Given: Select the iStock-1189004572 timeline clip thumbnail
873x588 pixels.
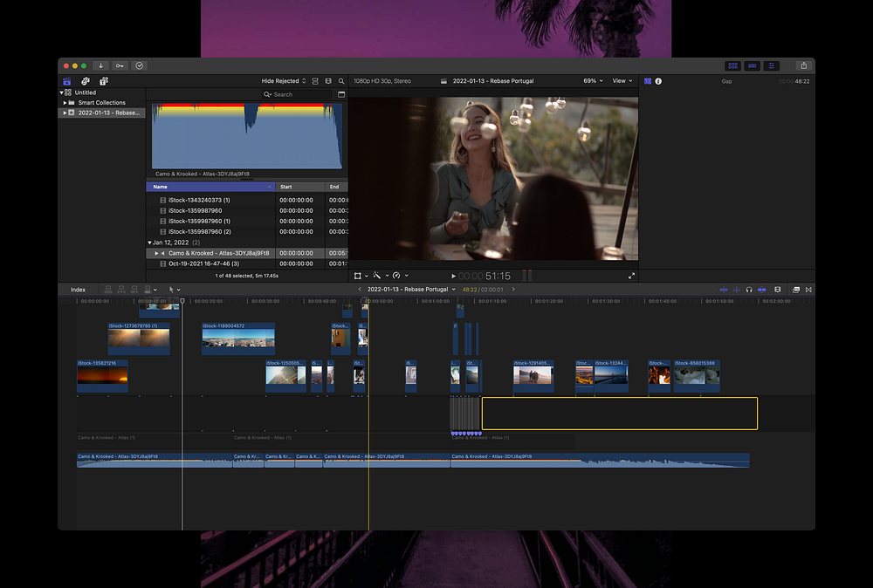Looking at the screenshot, I should 237,338.
